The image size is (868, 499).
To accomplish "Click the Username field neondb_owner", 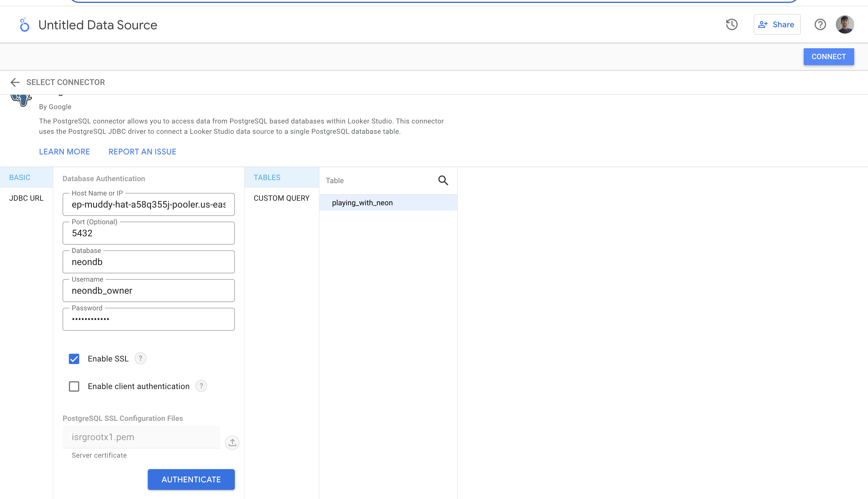I will tap(149, 291).
